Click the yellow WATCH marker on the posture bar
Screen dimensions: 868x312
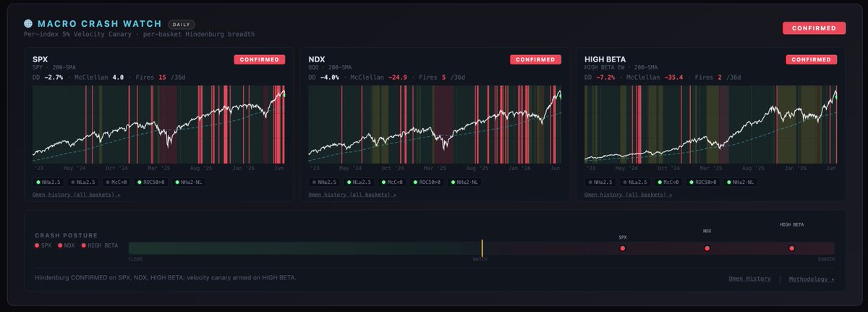[482, 248]
